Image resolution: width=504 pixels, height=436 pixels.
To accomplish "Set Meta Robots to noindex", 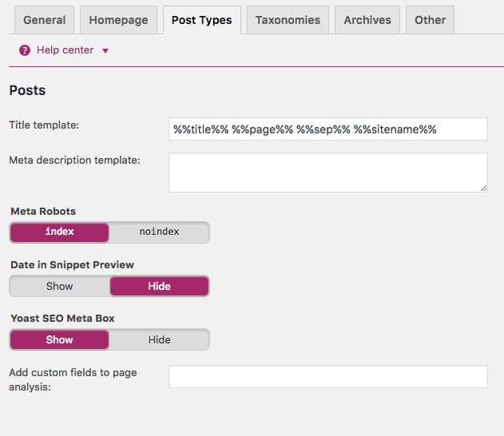I will pyautogui.click(x=159, y=232).
